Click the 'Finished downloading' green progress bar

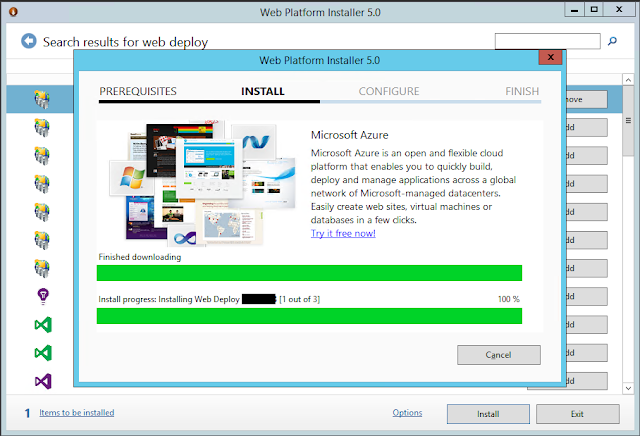pos(309,273)
